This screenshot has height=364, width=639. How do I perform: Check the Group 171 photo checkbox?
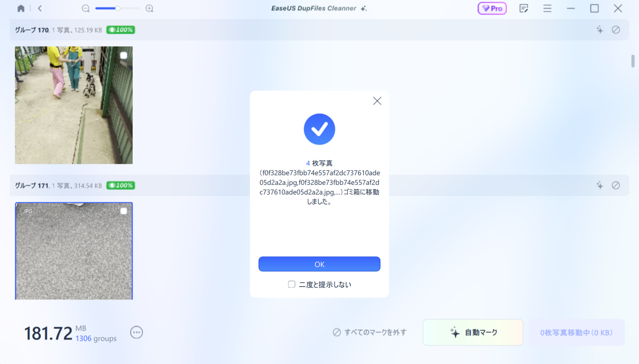(x=124, y=211)
